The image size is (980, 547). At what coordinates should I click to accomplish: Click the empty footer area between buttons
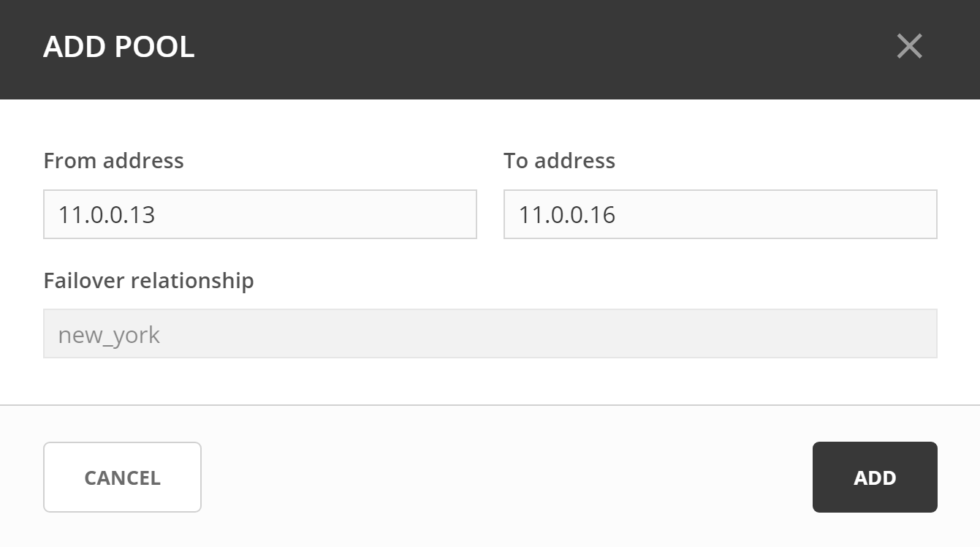(x=504, y=478)
